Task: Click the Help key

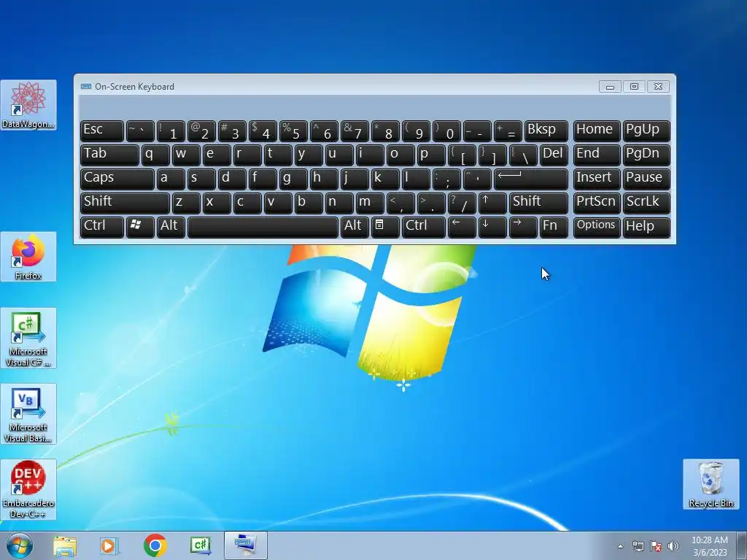Action: pyautogui.click(x=646, y=227)
